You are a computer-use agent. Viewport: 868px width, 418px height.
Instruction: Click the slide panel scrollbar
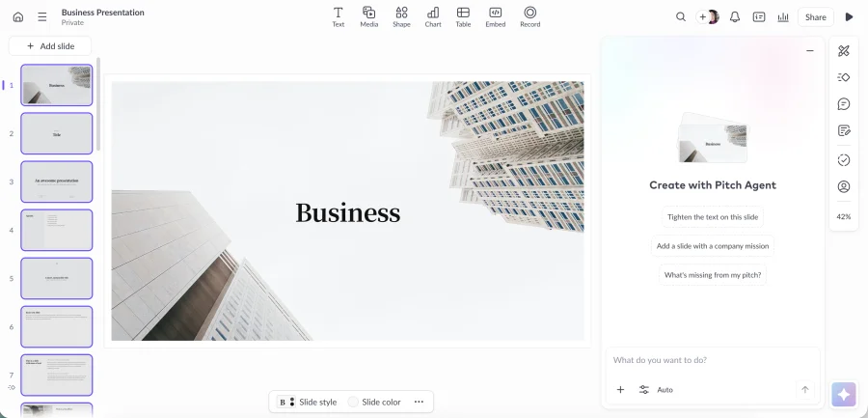point(98,103)
